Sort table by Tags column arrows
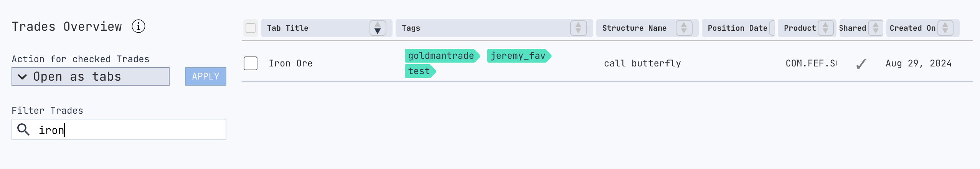Screen dimensions: 980x169 pos(578,28)
